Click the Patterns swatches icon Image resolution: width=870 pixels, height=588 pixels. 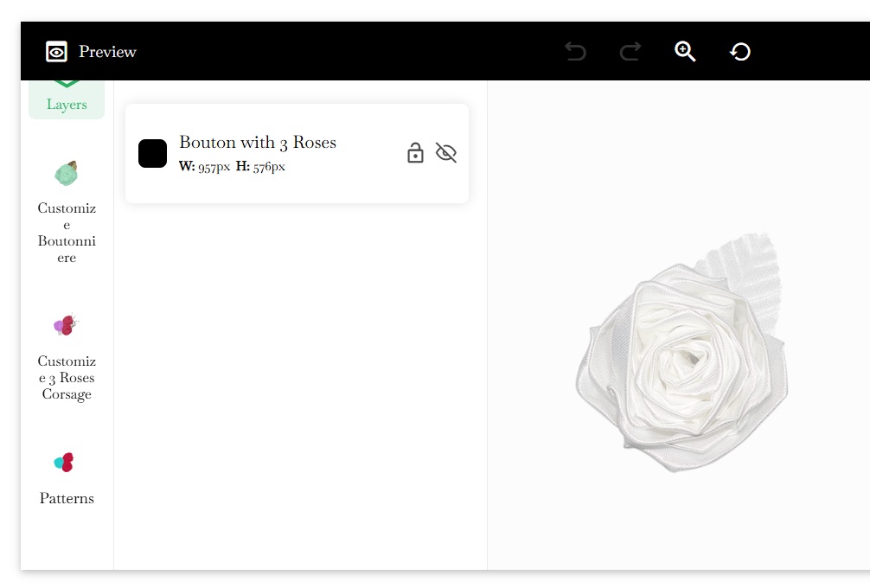pyautogui.click(x=64, y=462)
